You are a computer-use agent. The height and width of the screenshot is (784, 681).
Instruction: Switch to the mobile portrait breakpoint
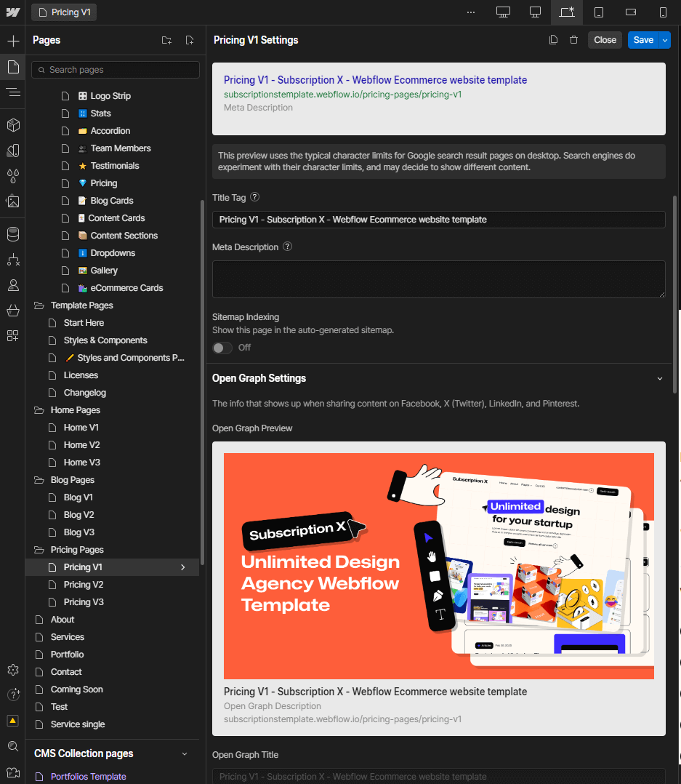click(662, 12)
